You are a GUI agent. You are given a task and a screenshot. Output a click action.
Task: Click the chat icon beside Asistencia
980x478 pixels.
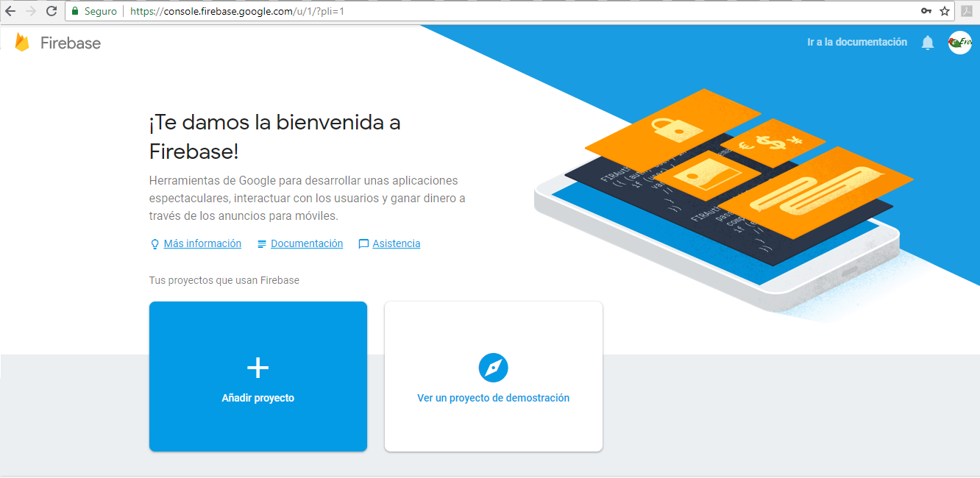363,244
